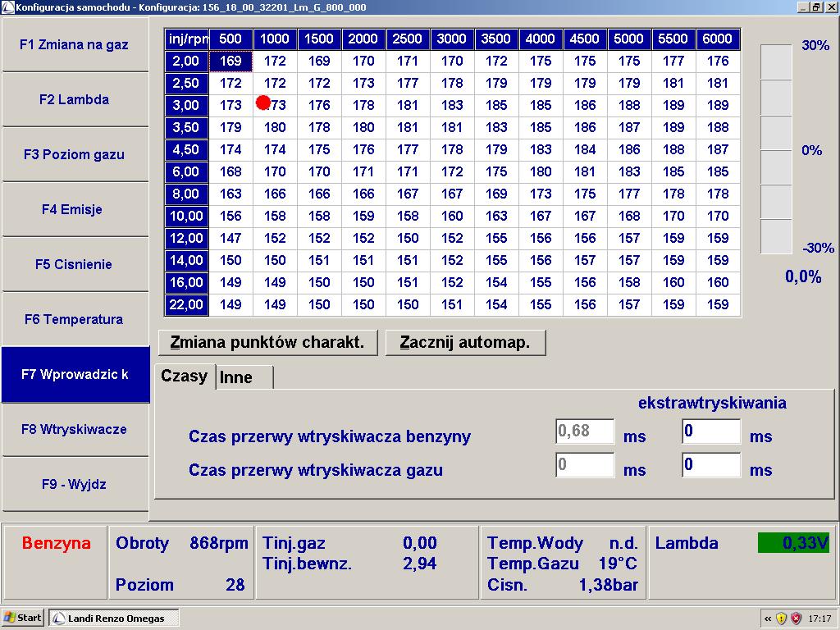Expand hidden tray icons with the chevron
840x630 pixels.
[x=767, y=619]
